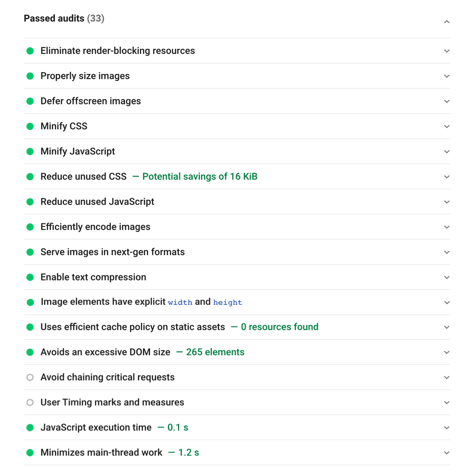Click green status dot for Minify JavaScript
The width and height of the screenshot is (460, 476).
point(30,152)
